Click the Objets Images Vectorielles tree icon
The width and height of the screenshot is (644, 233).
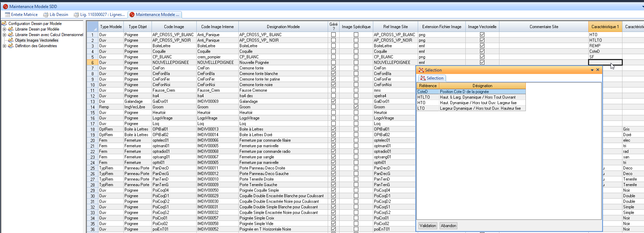(11, 40)
